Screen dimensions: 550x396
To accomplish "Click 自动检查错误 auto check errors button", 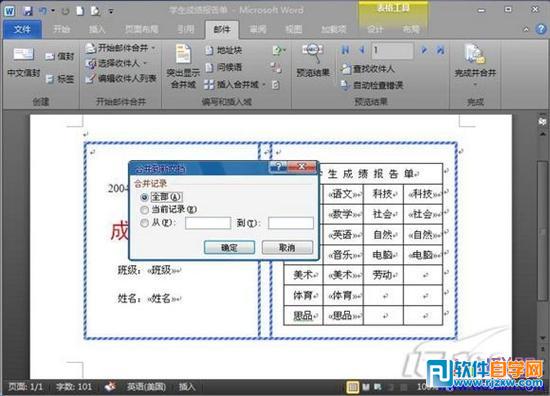I will [372, 85].
